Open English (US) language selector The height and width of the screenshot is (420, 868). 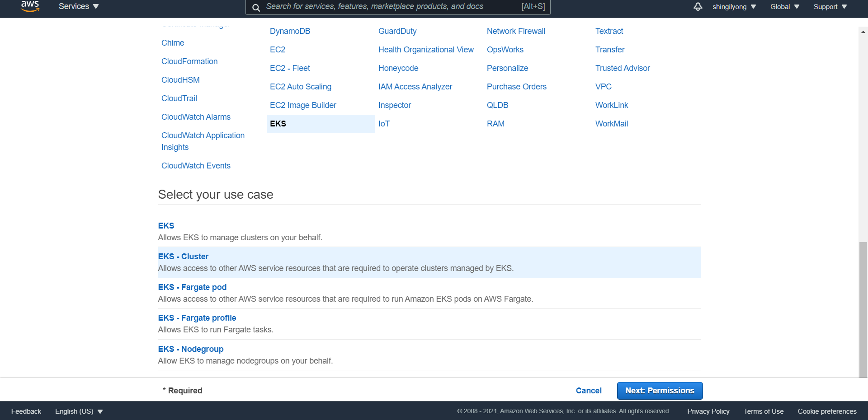pyautogui.click(x=79, y=411)
